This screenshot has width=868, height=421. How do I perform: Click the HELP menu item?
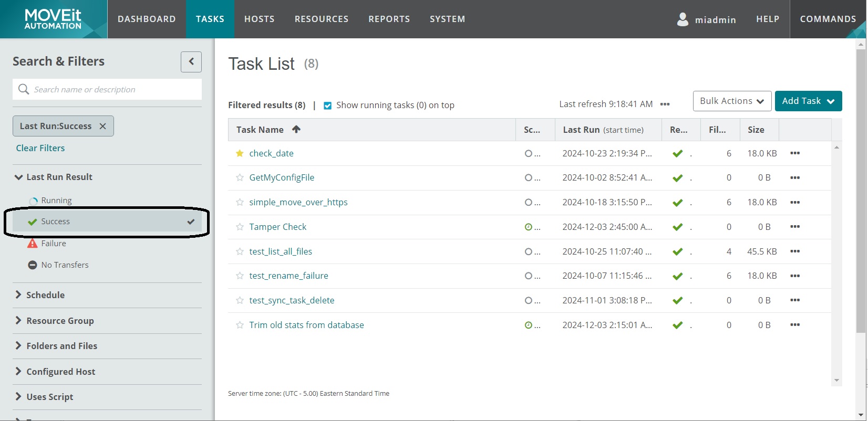768,19
